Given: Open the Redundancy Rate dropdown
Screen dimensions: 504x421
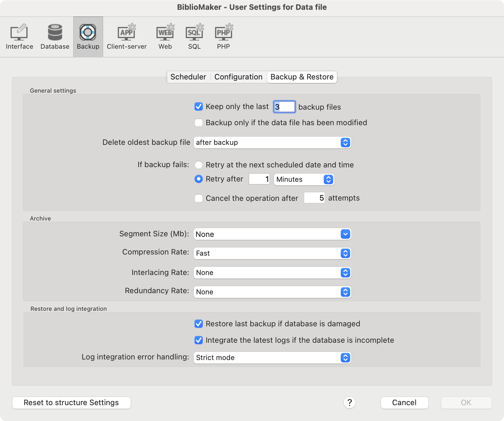Looking at the screenshot, I should pyautogui.click(x=272, y=292).
